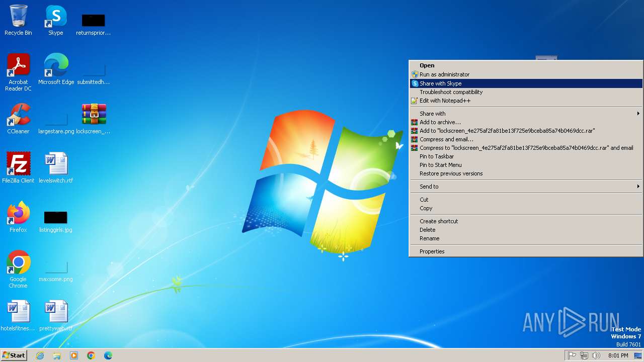Open the network tray icon
Viewport: 644px width, 362px height.
click(x=584, y=355)
